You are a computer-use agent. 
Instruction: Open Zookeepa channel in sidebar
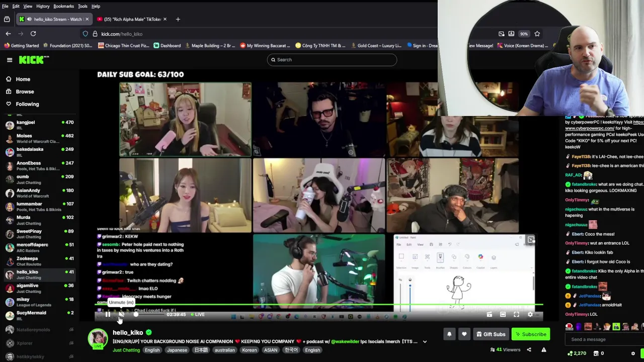coord(39,261)
